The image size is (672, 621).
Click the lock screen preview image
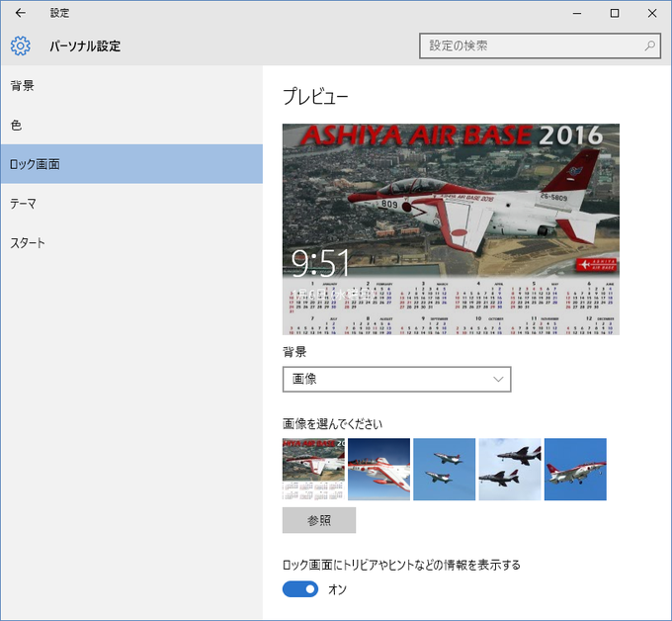(x=451, y=229)
